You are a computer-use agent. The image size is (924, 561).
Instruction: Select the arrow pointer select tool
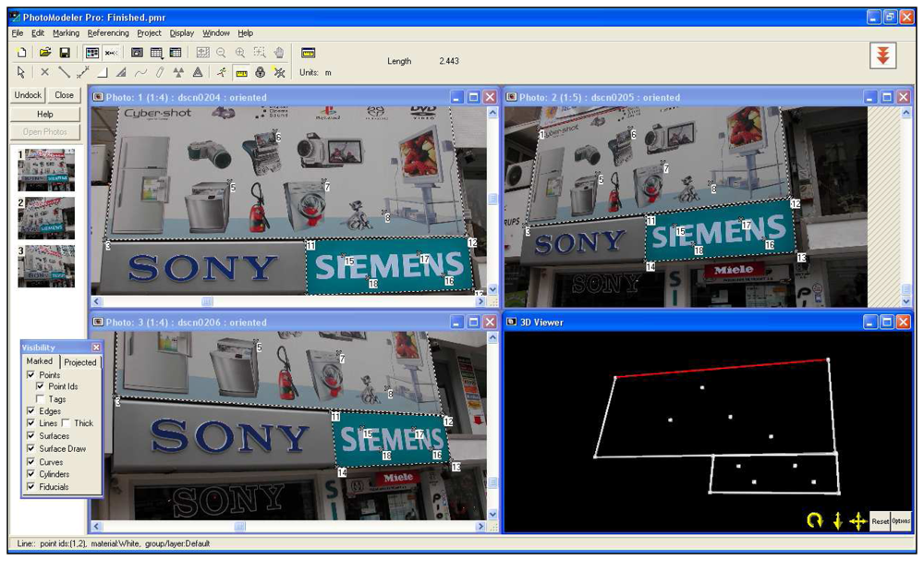(22, 72)
